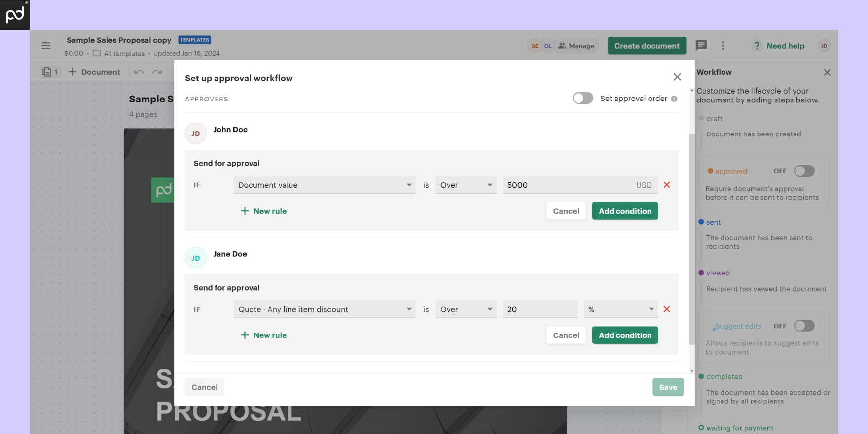Close the approval workflow dialog

pyautogui.click(x=677, y=77)
